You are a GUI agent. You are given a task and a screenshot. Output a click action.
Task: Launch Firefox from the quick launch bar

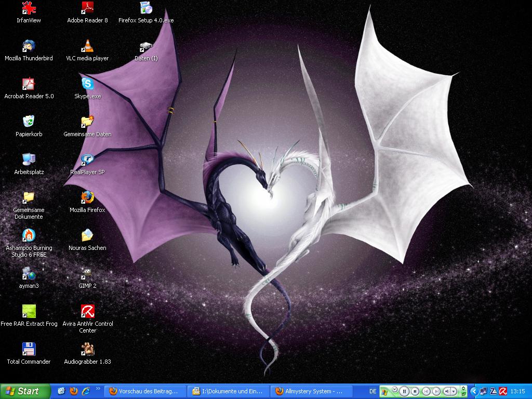click(74, 391)
